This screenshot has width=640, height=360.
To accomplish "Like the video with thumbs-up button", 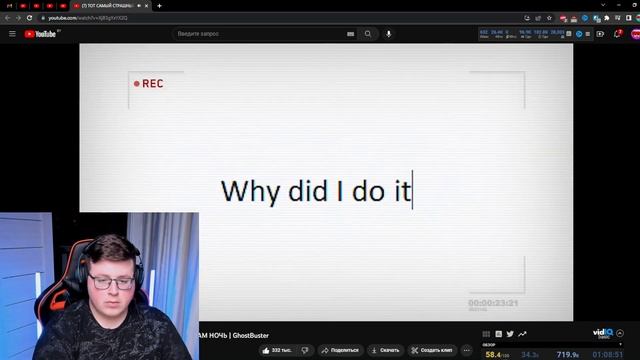I will point(277,350).
